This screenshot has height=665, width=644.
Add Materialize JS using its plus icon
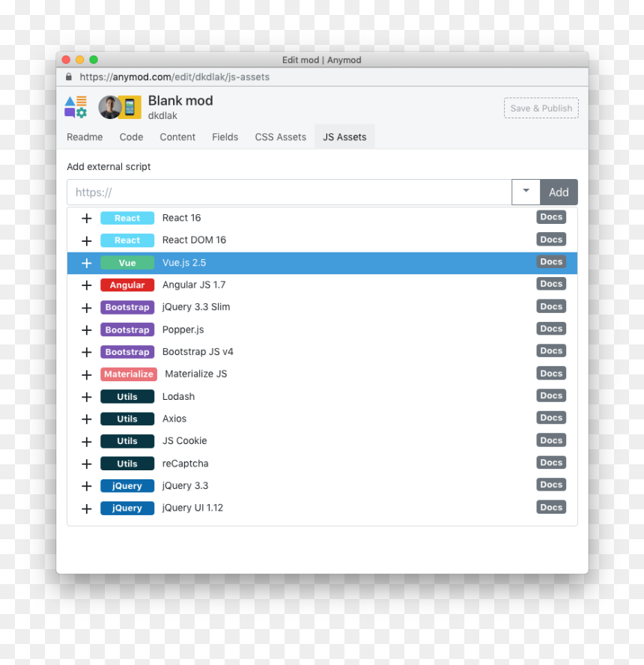tap(86, 374)
